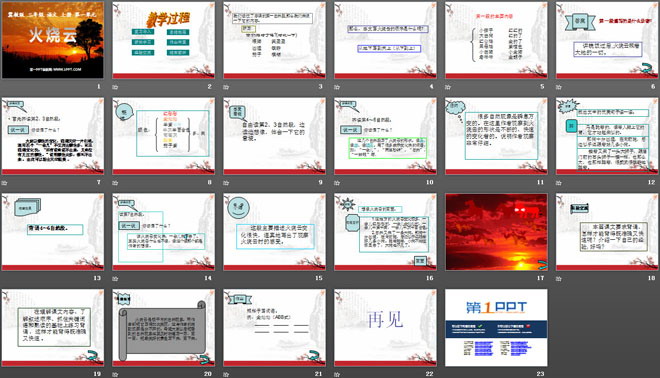
Task: Click the animation star icon below slide 3
Action: point(226,87)
